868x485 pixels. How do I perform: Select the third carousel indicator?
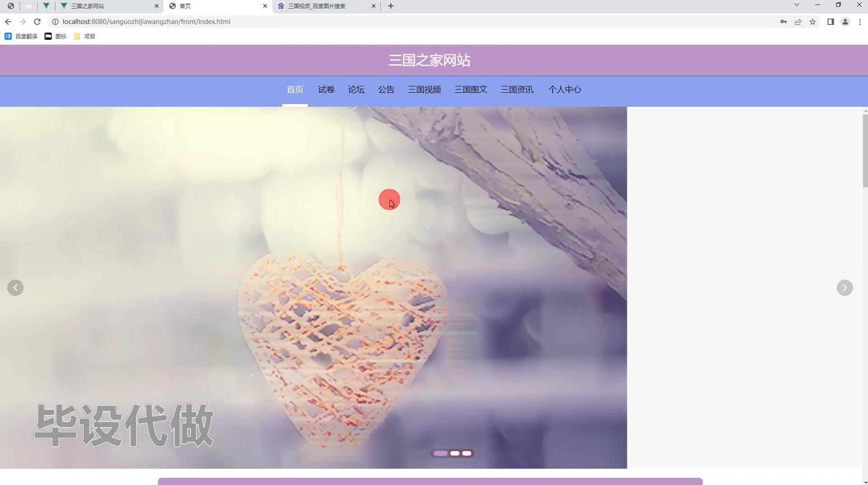[467, 453]
